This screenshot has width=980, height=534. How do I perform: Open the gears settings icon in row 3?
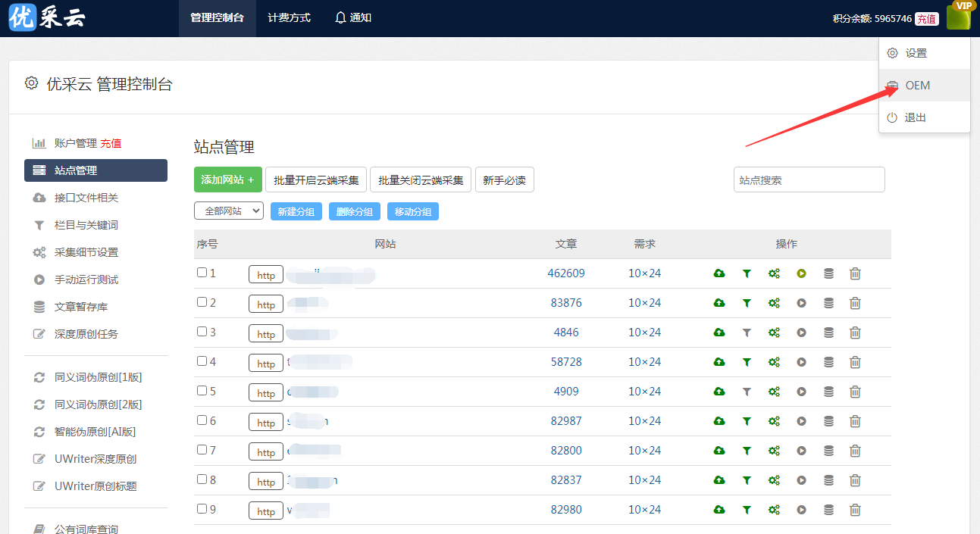[x=774, y=333]
